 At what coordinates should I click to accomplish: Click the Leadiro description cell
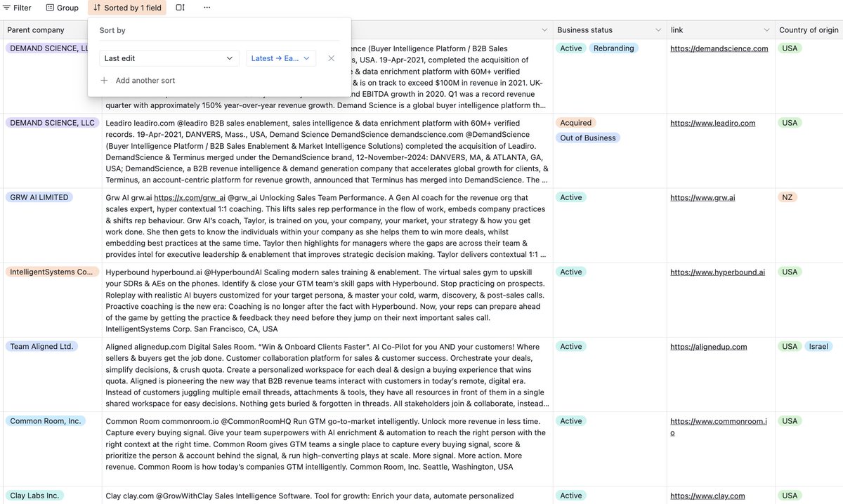pyautogui.click(x=327, y=151)
